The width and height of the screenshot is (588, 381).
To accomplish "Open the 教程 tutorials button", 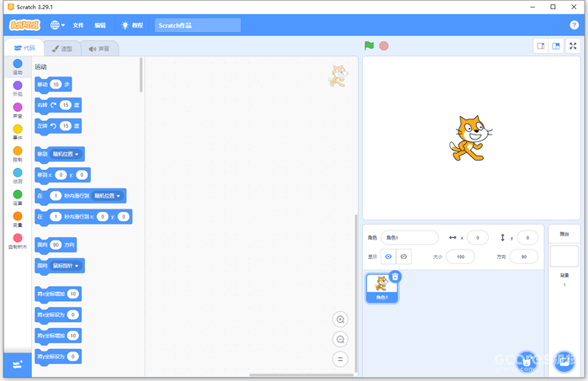I will (x=132, y=25).
